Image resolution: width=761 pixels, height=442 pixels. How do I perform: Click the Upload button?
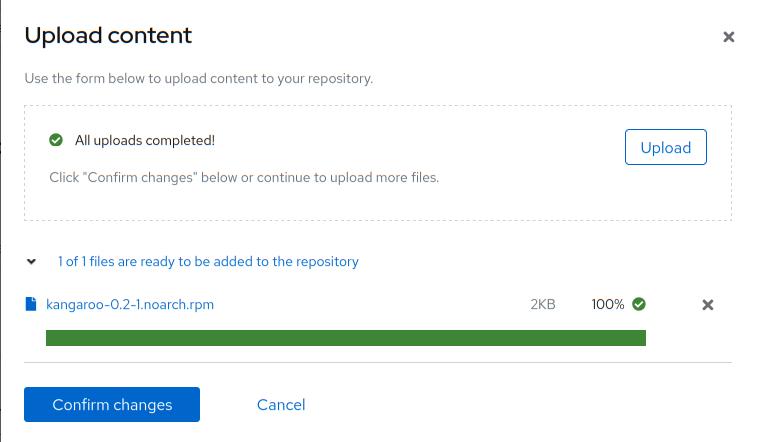coord(665,147)
